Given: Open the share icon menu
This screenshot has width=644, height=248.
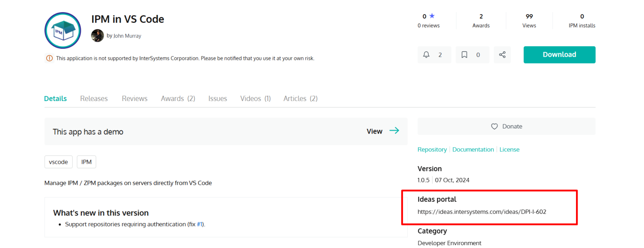Looking at the screenshot, I should (502, 55).
